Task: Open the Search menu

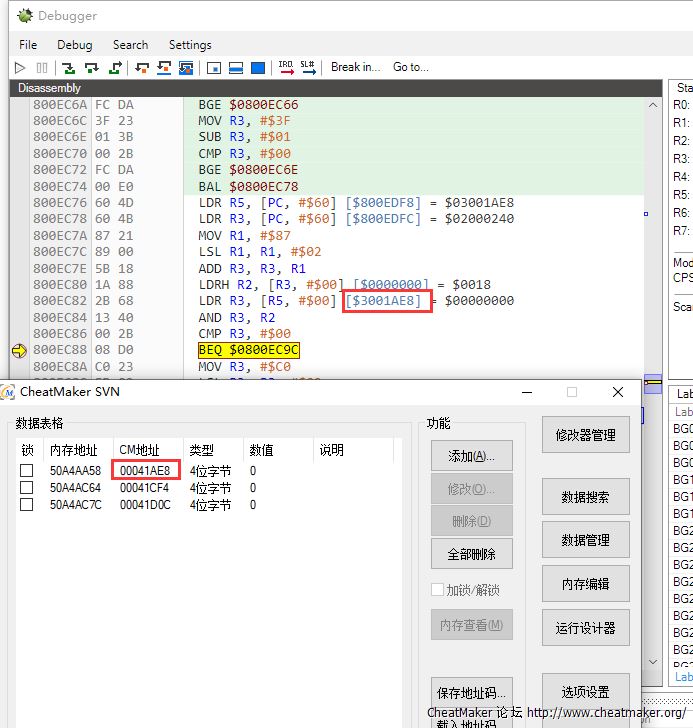Action: point(130,45)
